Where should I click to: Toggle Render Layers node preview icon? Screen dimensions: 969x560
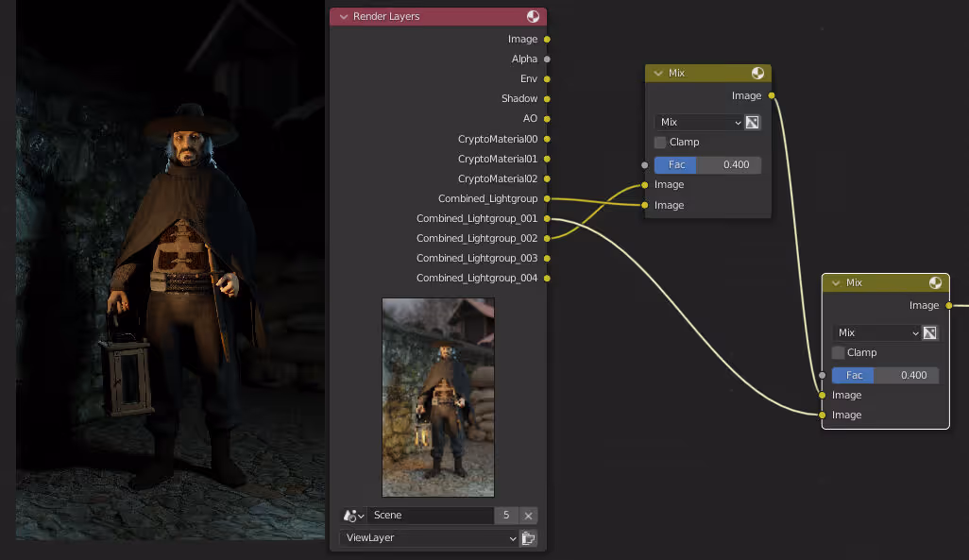tap(533, 17)
